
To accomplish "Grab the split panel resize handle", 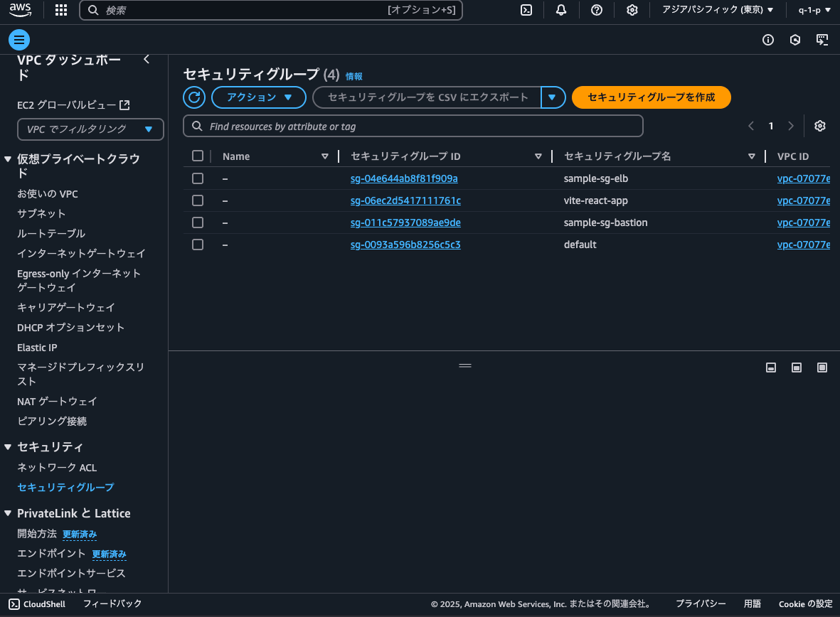I will [465, 366].
